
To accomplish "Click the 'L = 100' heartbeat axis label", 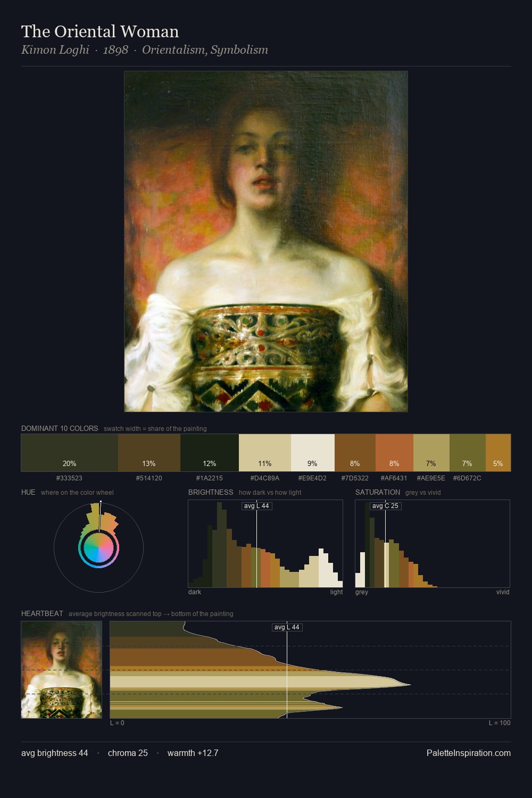I will coord(500,723).
